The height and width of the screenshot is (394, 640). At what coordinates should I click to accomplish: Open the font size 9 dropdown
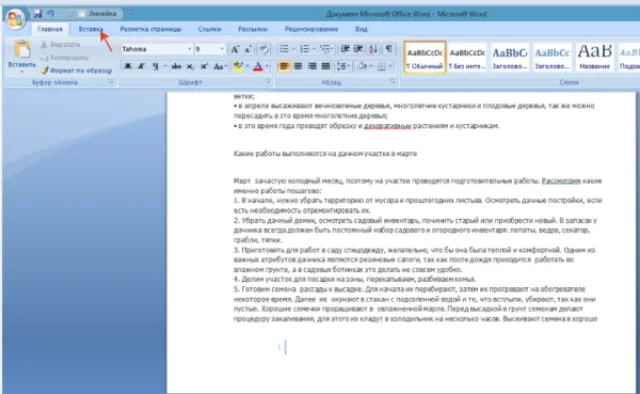pyautogui.click(x=222, y=49)
